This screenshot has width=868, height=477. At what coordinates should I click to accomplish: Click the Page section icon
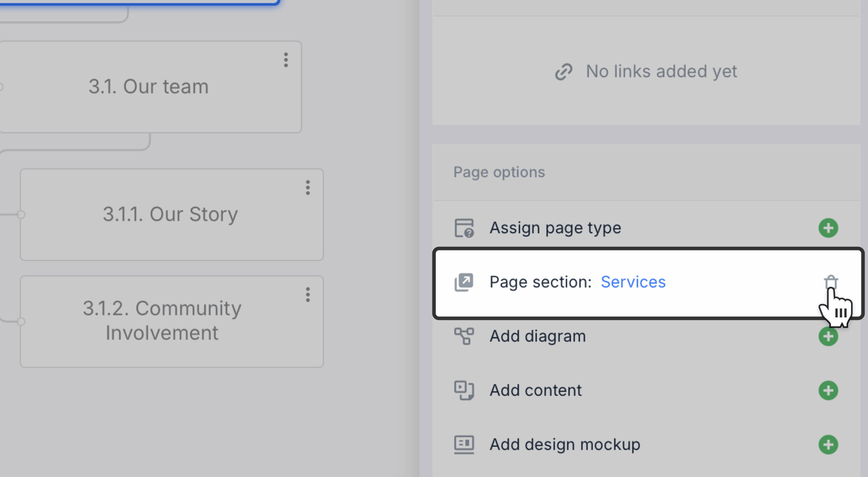(x=464, y=282)
